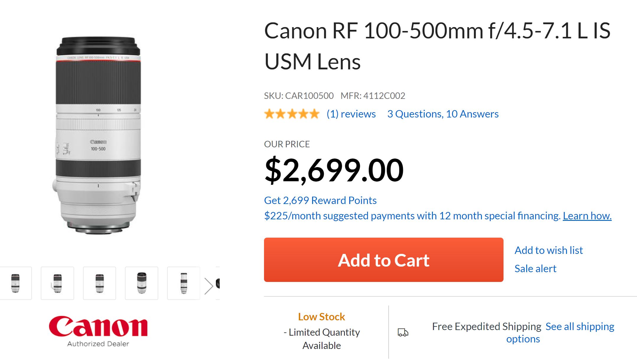
Task: Click the Sale alert link
Action: tap(535, 269)
